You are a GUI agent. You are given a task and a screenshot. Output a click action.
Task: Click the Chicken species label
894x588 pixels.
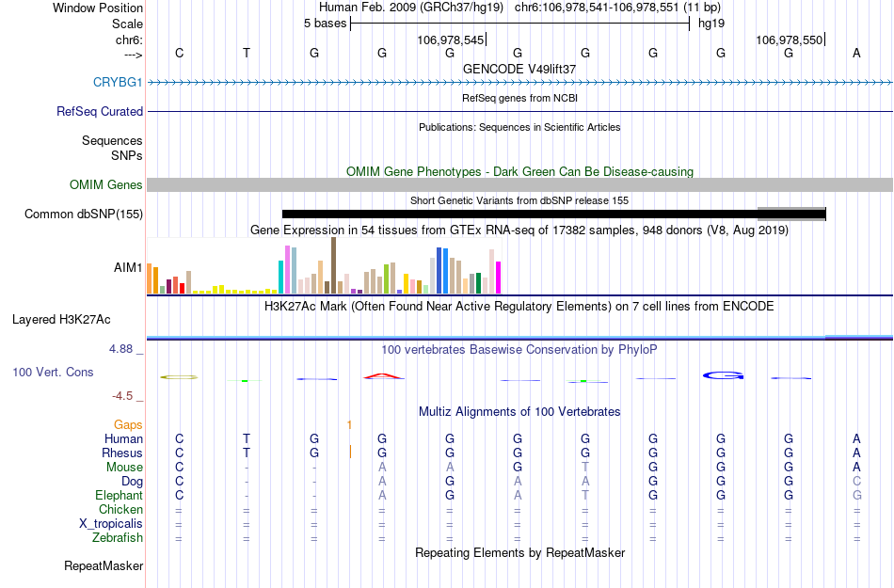pyautogui.click(x=120, y=509)
